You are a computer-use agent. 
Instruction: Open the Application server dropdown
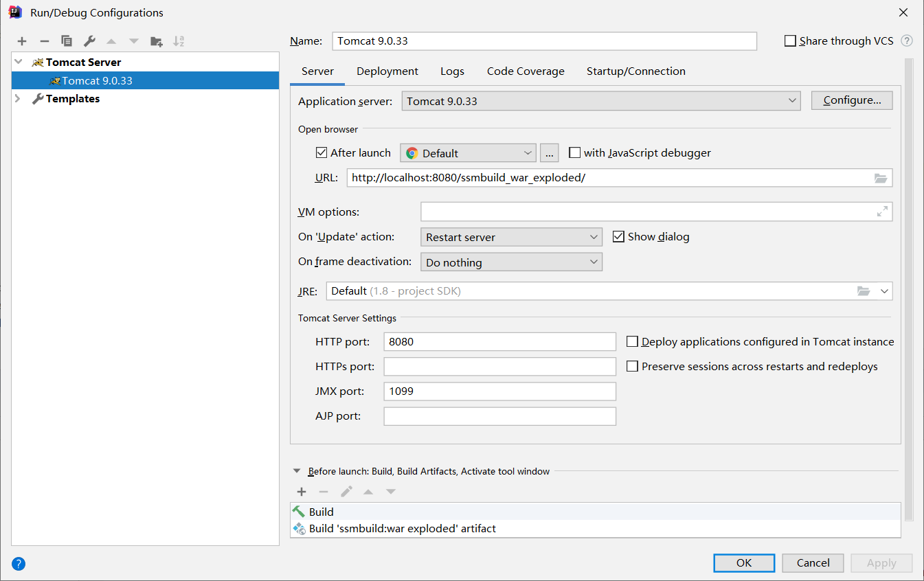[600, 101]
